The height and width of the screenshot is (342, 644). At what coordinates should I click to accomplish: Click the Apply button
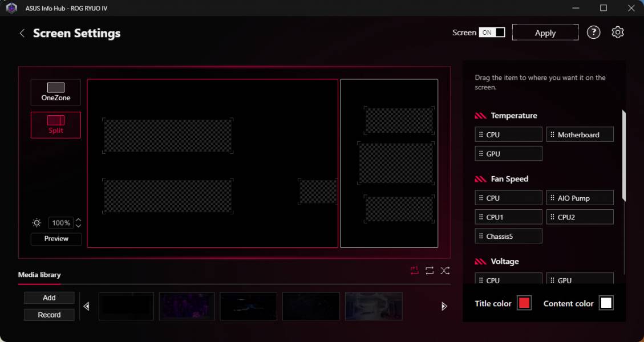pos(545,32)
